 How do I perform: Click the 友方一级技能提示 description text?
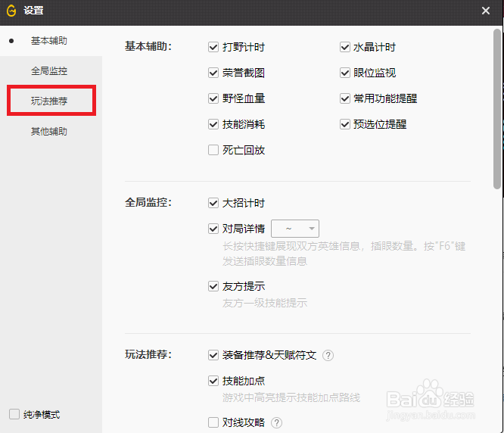click(265, 303)
